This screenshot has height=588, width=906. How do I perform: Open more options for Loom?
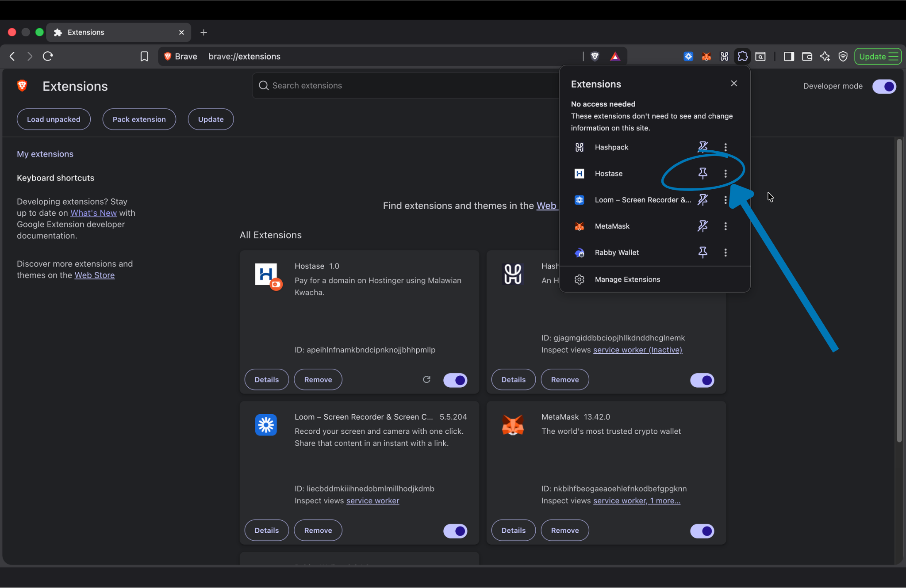[726, 200]
